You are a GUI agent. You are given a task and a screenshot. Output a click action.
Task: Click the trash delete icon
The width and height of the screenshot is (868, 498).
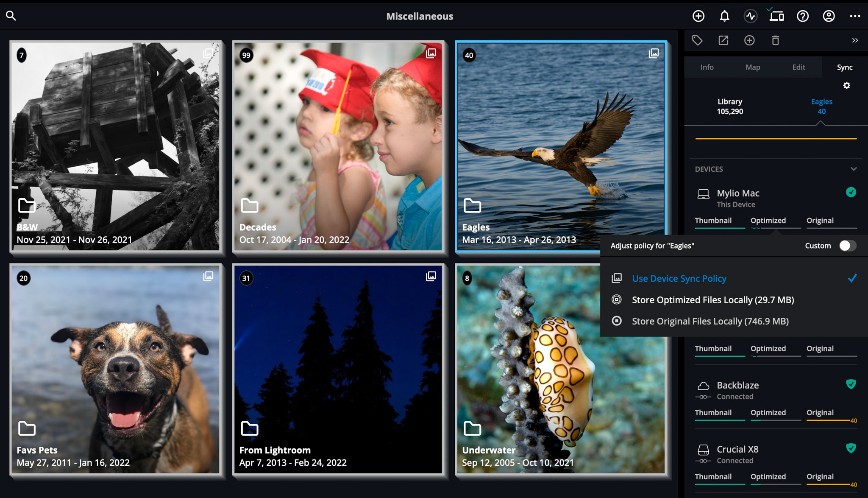pyautogui.click(x=775, y=40)
